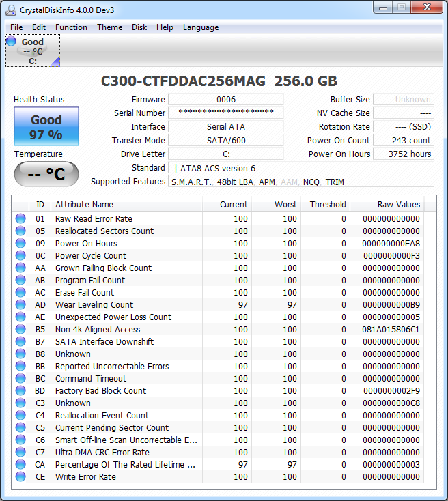
Task: Click status icon for Factory Bad Block Count
Action: [x=20, y=390]
